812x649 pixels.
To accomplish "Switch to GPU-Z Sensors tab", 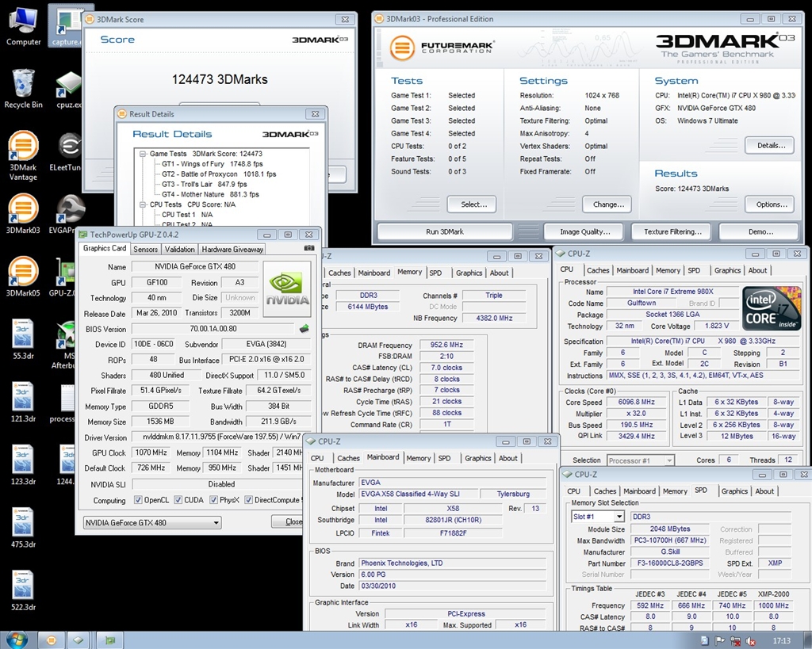I will coord(146,250).
